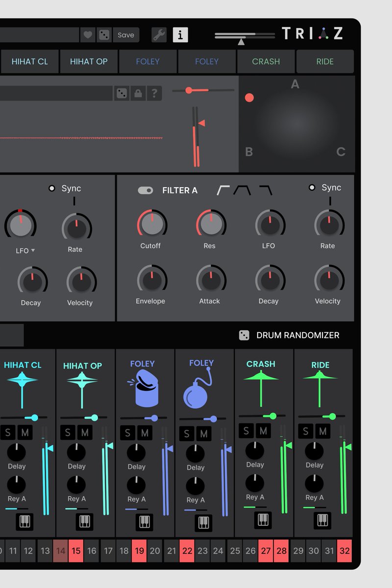Screen dimensions: 392x588
Task: Switch to the HIHAT CL tab
Action: [29, 61]
